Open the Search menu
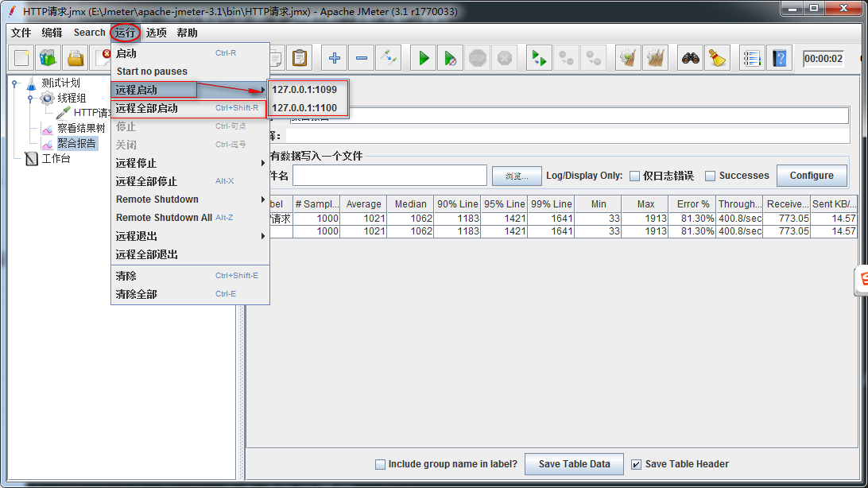The height and width of the screenshot is (488, 868). tap(89, 33)
